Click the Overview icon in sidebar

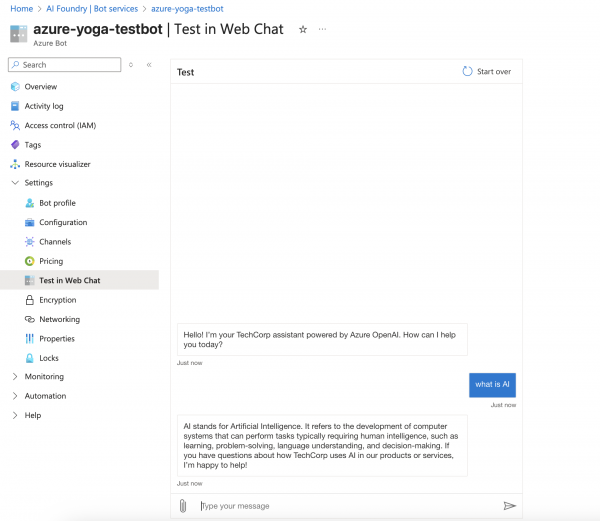tap(15, 87)
